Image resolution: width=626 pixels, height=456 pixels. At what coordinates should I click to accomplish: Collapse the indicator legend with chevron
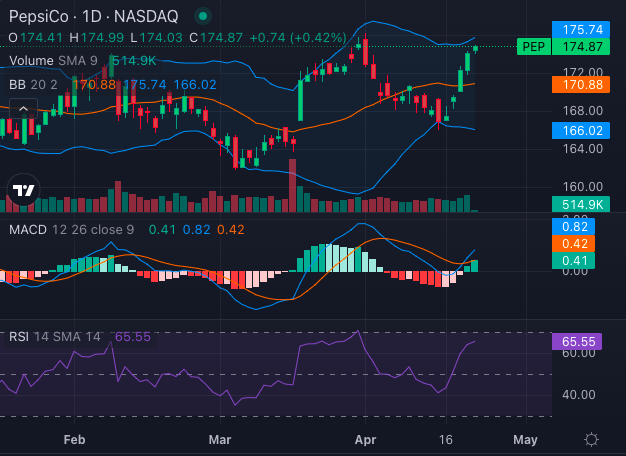(x=23, y=108)
